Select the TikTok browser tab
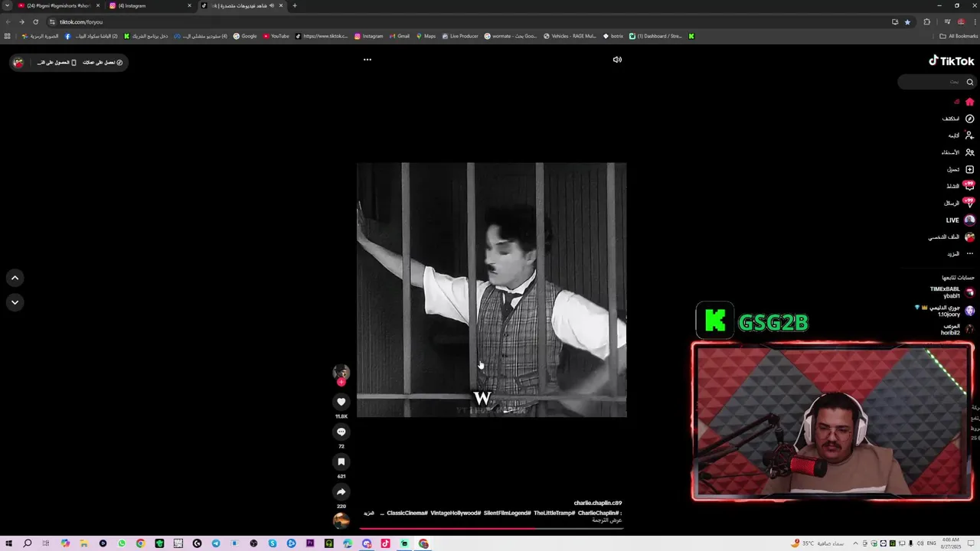The image size is (980, 551). pyautogui.click(x=242, y=5)
